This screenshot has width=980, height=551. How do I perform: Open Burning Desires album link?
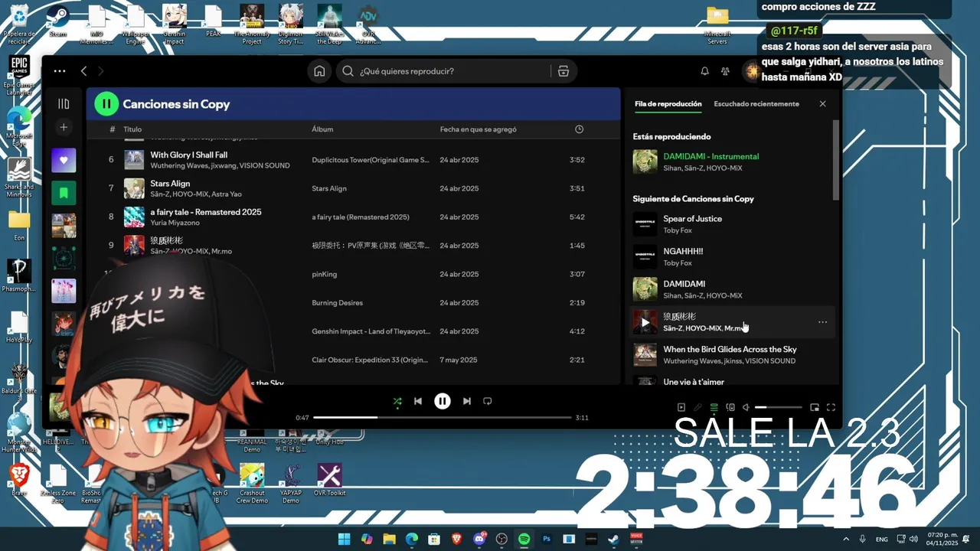[337, 303]
